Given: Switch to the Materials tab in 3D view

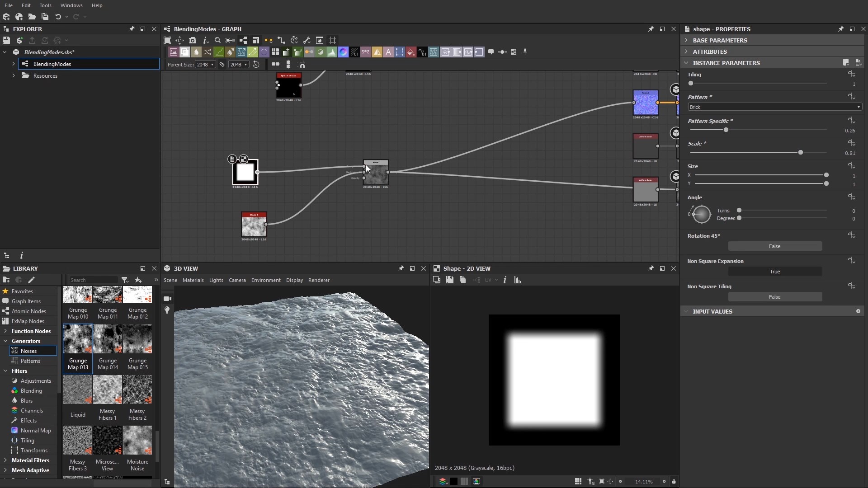Looking at the screenshot, I should [x=193, y=280].
